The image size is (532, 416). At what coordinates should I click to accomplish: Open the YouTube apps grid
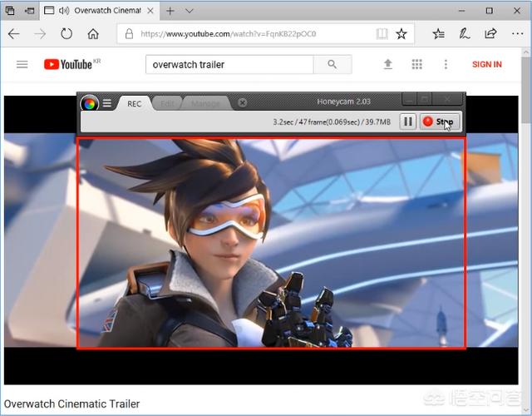point(416,64)
